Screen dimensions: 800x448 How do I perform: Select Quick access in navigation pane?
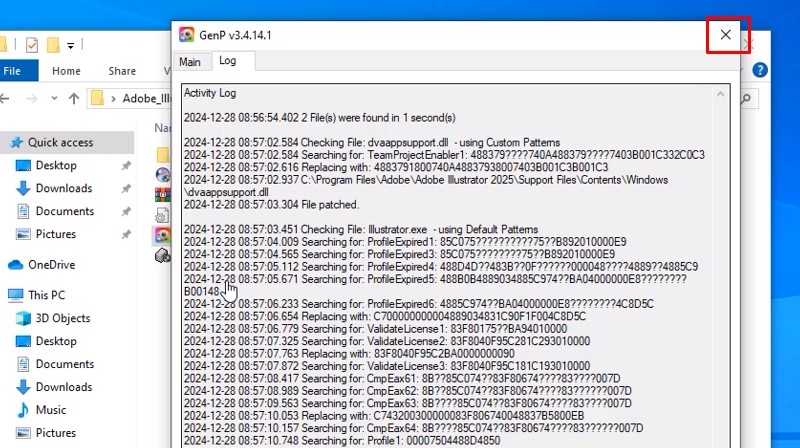[x=60, y=142]
